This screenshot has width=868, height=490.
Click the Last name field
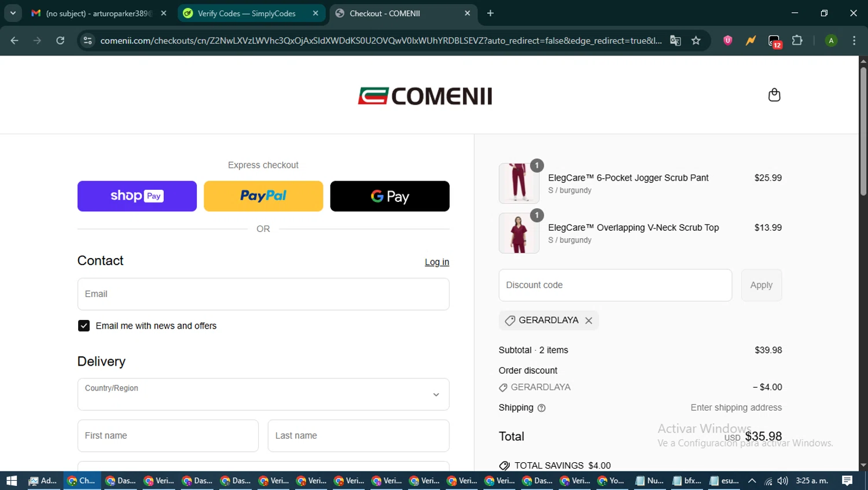(x=359, y=436)
